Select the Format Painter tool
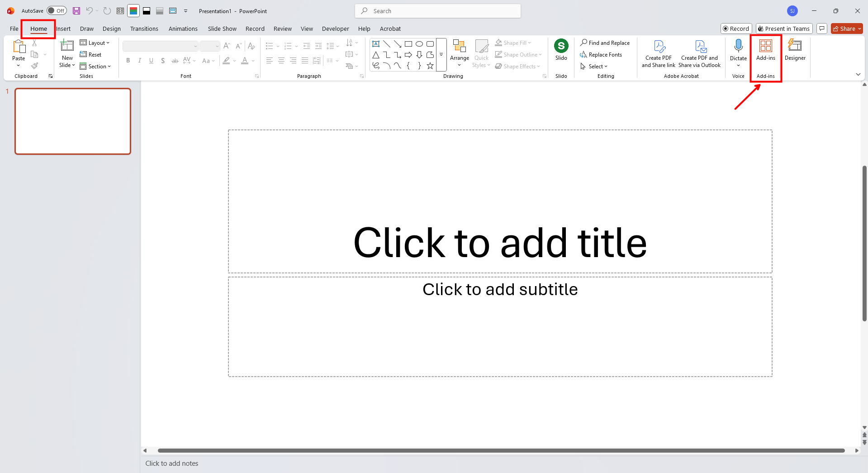The width and height of the screenshot is (868, 473). [x=34, y=65]
